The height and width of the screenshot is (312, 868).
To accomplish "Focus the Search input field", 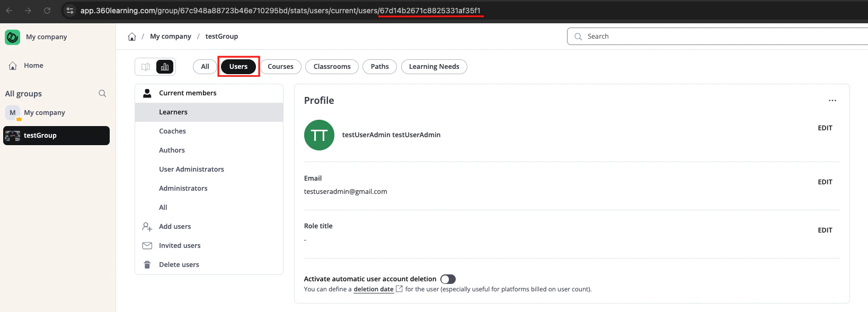I will coord(718,37).
